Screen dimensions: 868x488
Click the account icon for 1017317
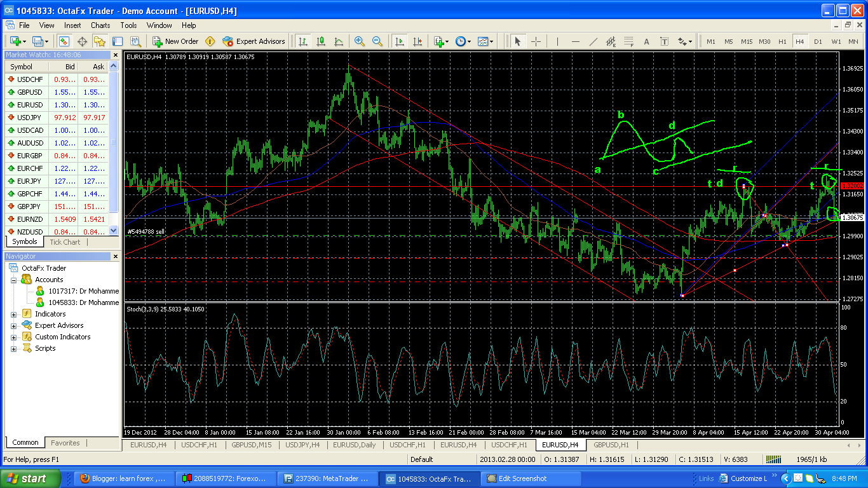point(40,291)
